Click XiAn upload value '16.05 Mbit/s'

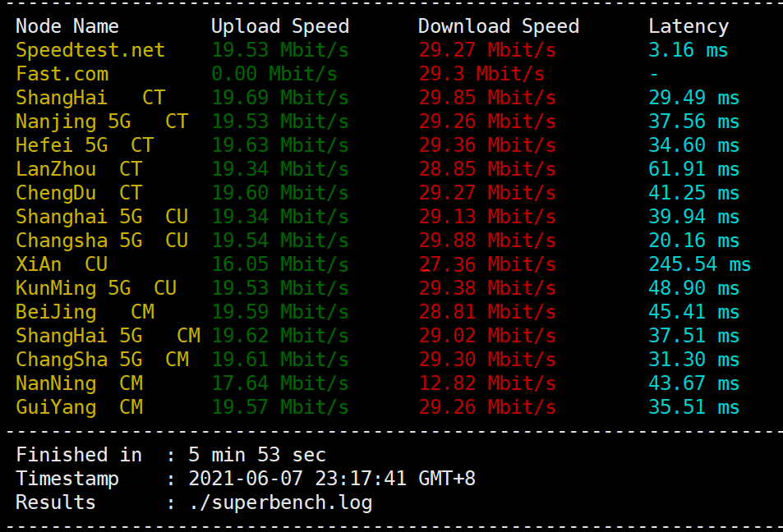280,264
